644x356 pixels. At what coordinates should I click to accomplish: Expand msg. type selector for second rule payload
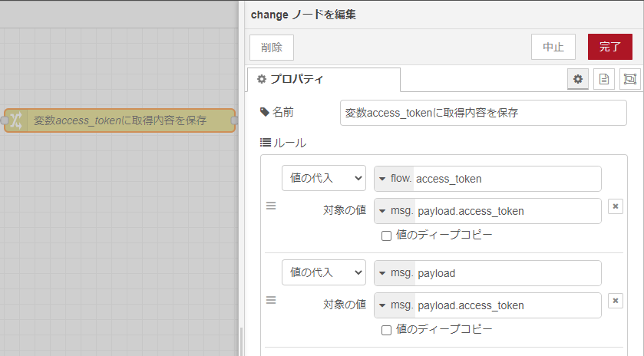click(395, 273)
